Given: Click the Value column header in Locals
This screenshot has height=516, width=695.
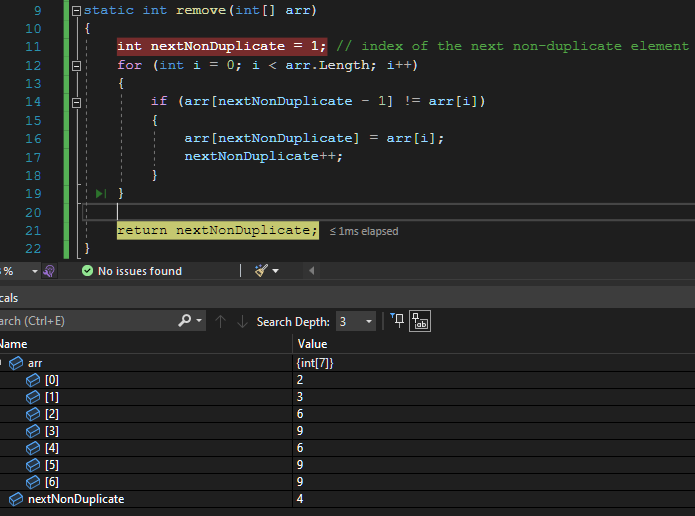Looking at the screenshot, I should tap(312, 344).
